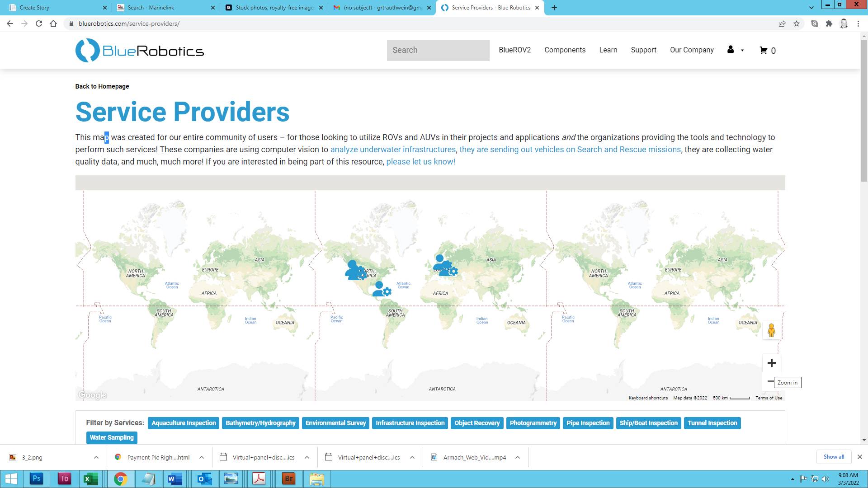Filter by Pipe Inspection
868x488 pixels.
pyautogui.click(x=588, y=423)
